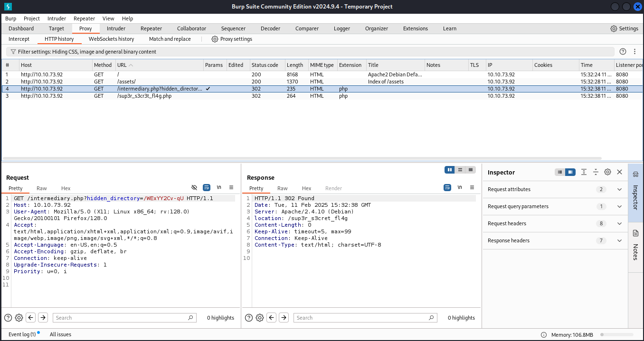
Task: Open the Burp menu
Action: [10, 18]
